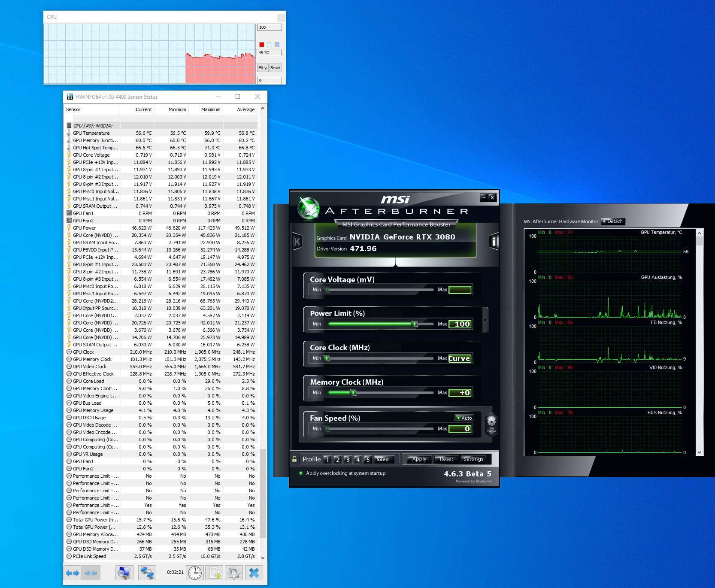Click the GPU Power lightning icon
The height and width of the screenshot is (588, 715).
click(69, 228)
